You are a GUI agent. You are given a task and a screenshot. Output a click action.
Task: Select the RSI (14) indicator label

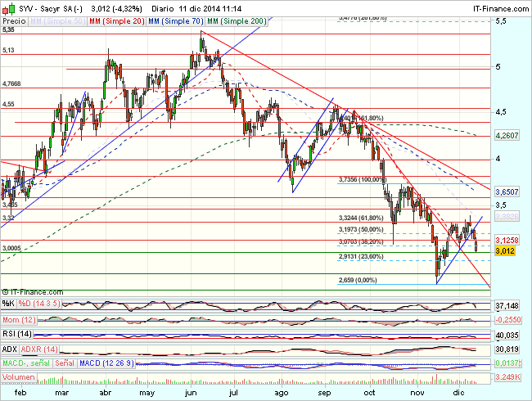click(x=17, y=334)
